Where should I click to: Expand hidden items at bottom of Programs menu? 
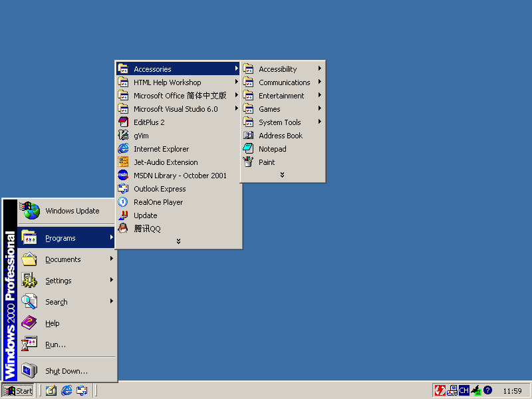(x=178, y=241)
